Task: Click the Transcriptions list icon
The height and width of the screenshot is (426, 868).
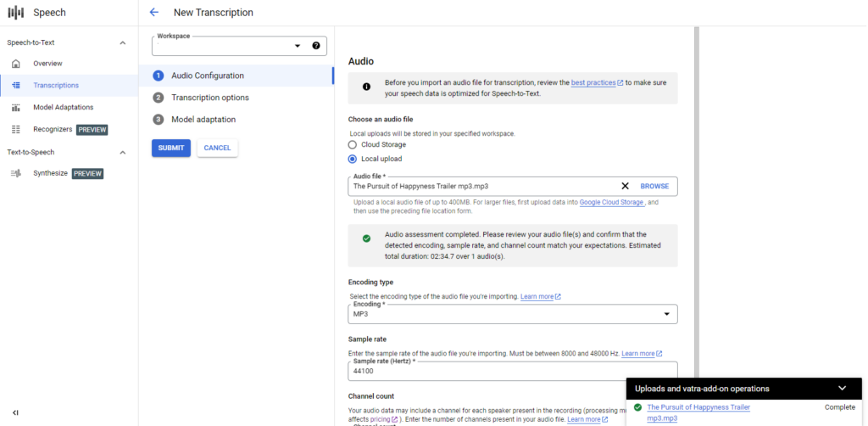Action: tap(16, 86)
